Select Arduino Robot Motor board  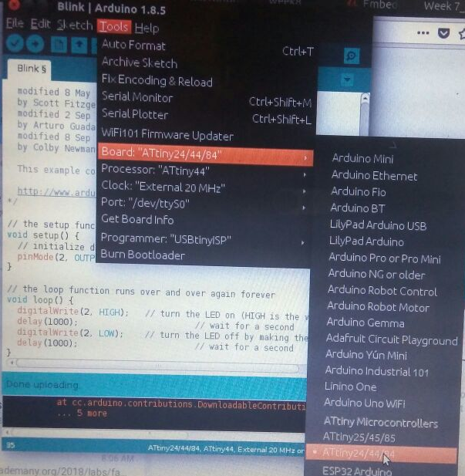pyautogui.click(x=378, y=307)
